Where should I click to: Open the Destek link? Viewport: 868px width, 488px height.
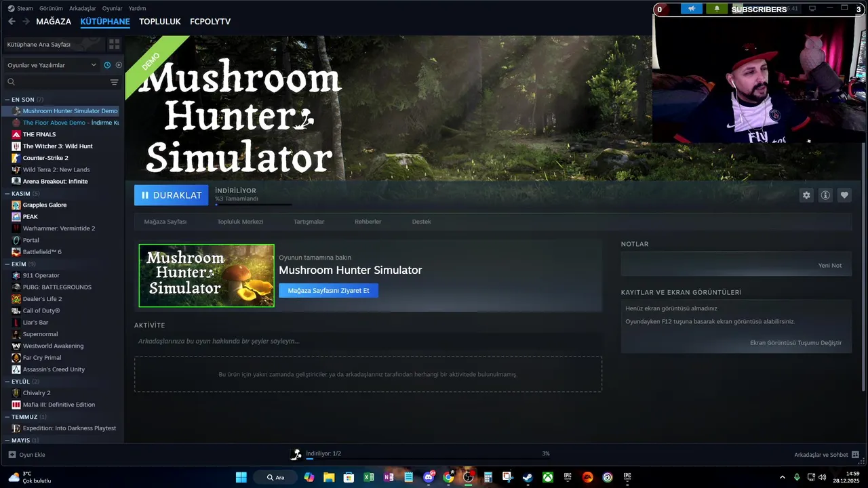(x=421, y=222)
